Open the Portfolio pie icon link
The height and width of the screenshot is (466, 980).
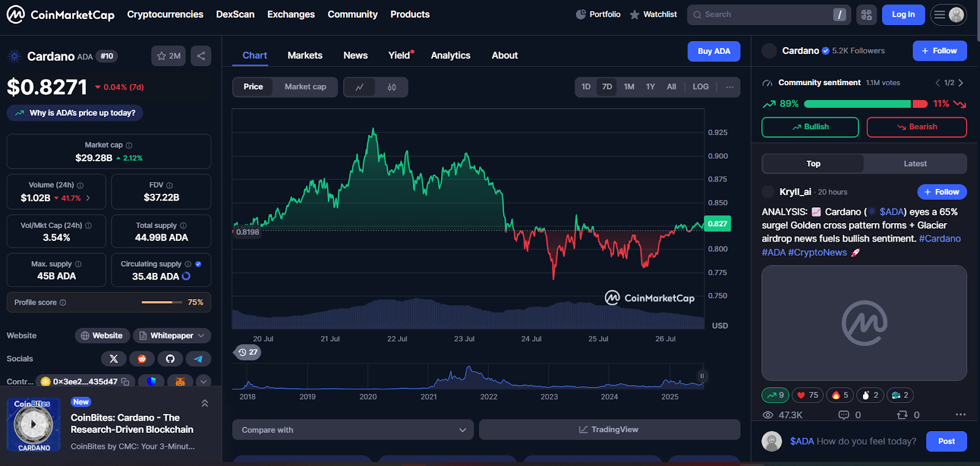598,14
